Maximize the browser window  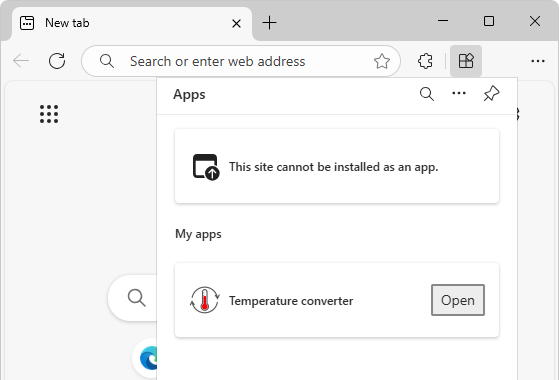tap(489, 21)
